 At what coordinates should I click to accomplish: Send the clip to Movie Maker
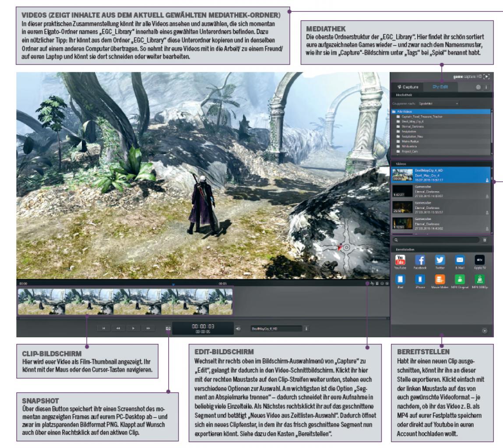(x=440, y=279)
